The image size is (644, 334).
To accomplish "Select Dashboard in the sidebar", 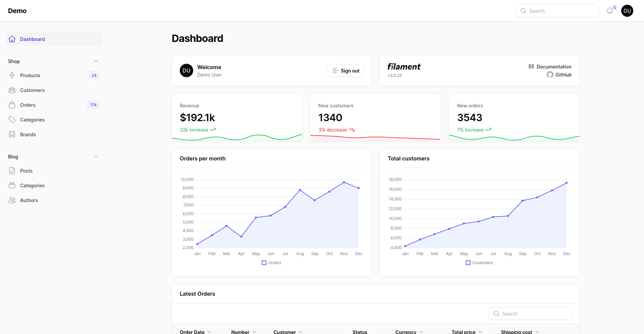I will [x=32, y=39].
